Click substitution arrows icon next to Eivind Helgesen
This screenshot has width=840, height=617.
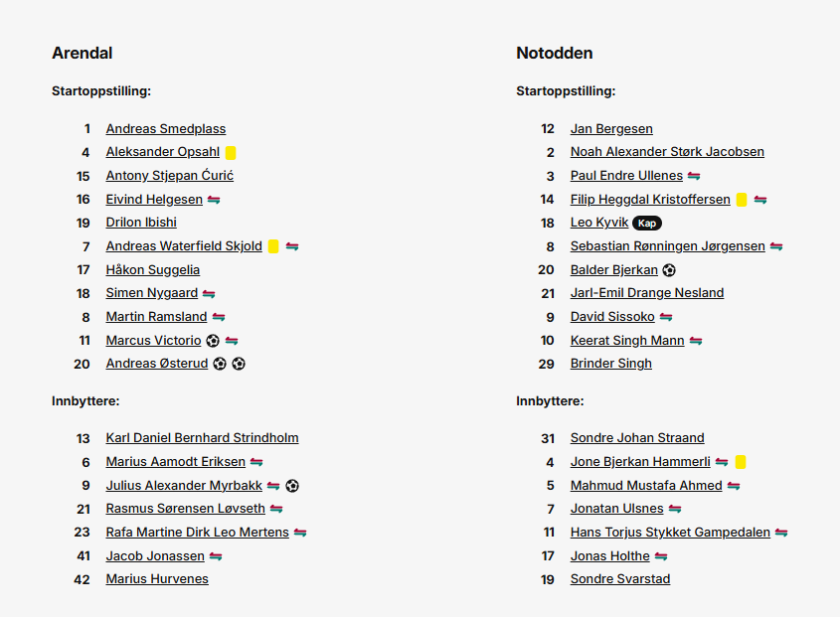[x=214, y=200]
